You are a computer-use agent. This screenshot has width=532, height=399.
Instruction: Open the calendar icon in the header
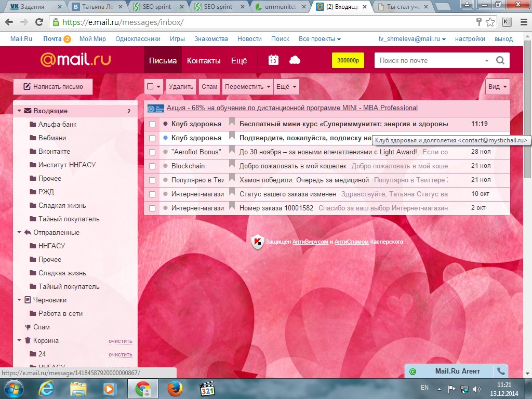click(273, 60)
